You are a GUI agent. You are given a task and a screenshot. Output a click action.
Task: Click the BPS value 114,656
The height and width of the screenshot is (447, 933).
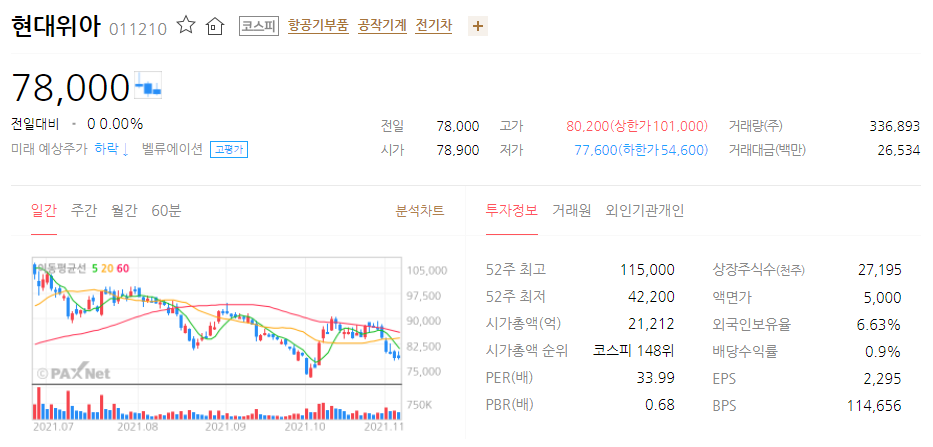(874, 405)
